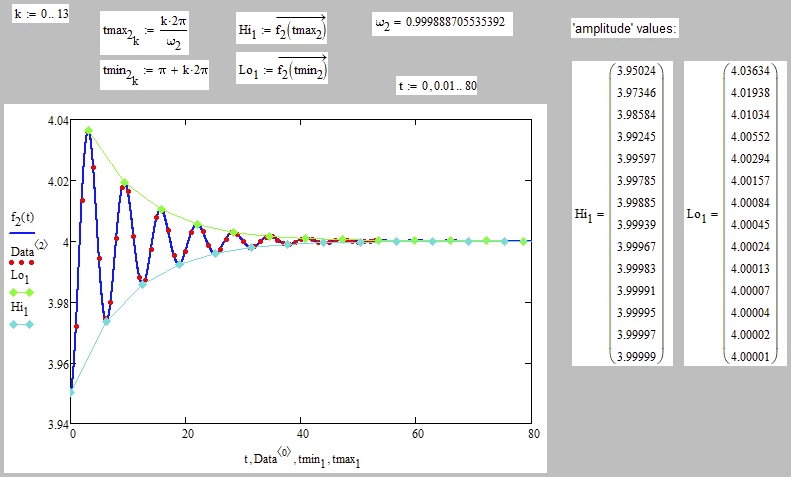Select value 4.01034 in Lo1 vector
Screen dimensions: 791x477
(751, 114)
